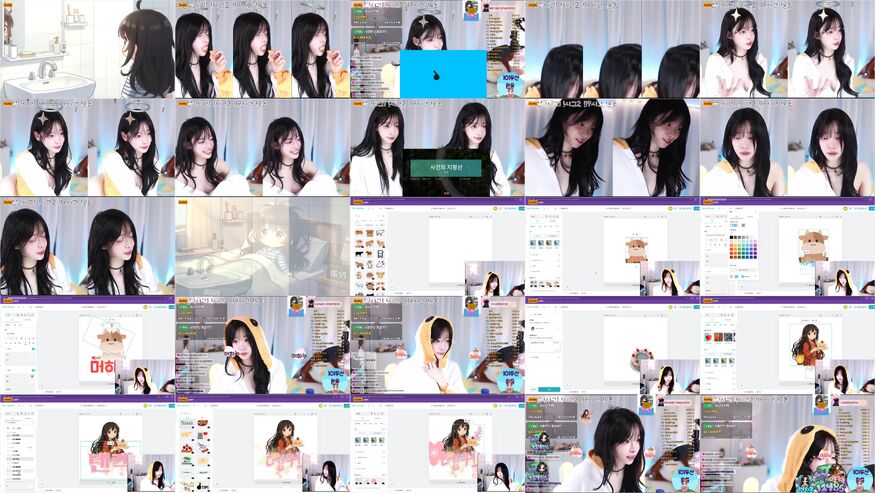Viewport: 875px width, 493px height.
Task: Select the frame of the girl with eyes closed
Action: [787, 147]
